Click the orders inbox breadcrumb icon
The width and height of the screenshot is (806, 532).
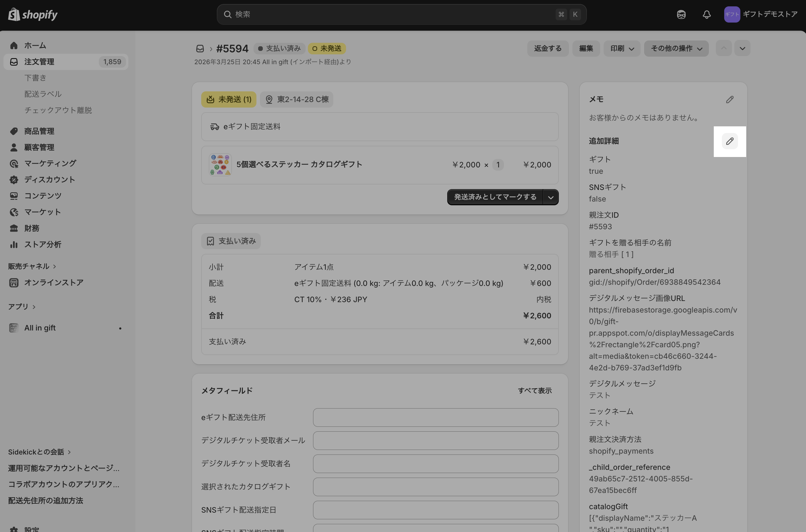(200, 49)
